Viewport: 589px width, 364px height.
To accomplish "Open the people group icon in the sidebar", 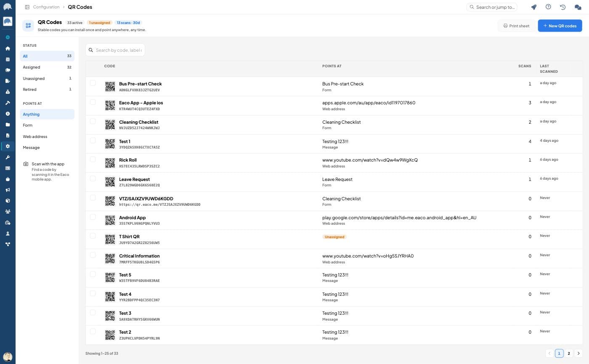I will pos(8,212).
